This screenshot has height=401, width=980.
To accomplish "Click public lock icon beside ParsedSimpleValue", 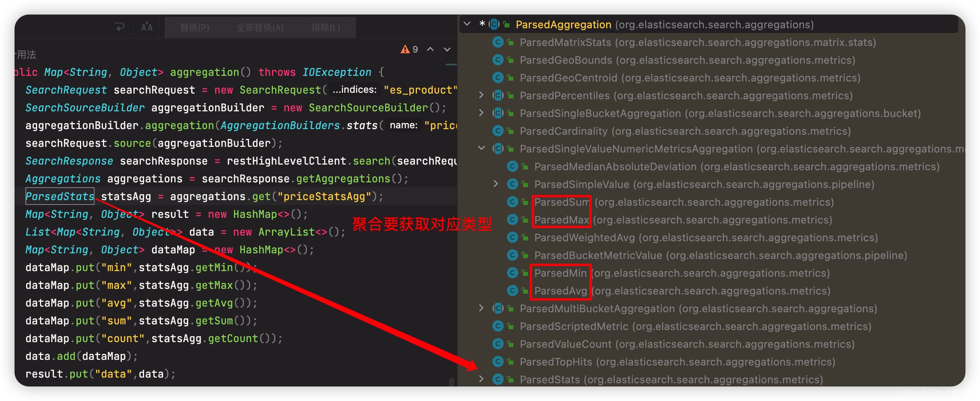I will point(525,184).
